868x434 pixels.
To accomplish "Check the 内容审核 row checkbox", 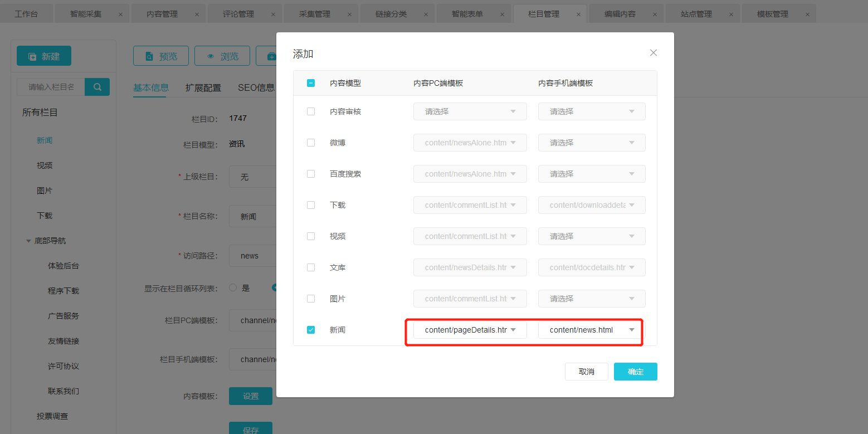I will 311,111.
